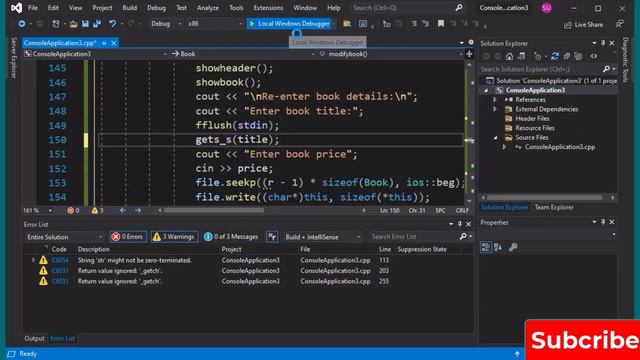The image size is (640, 360).
Task: Click the Show All Files icon
Action: click(578, 56)
